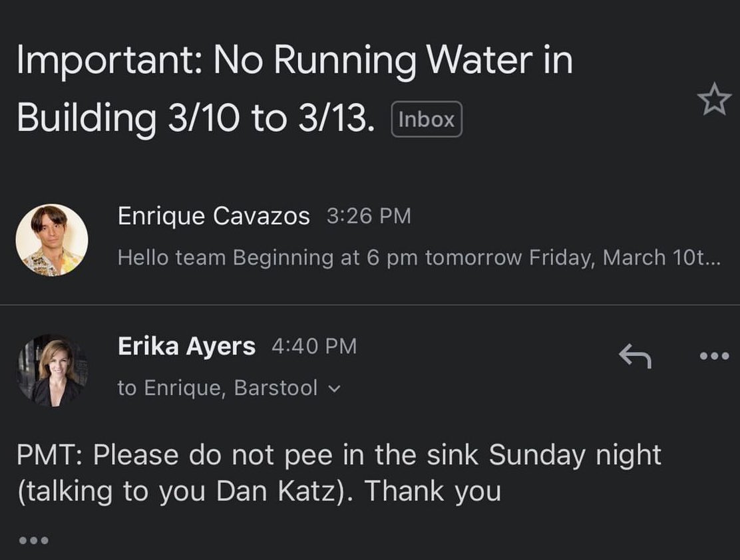Click the 4:40 PM timestamp
740x560 pixels.
click(314, 347)
